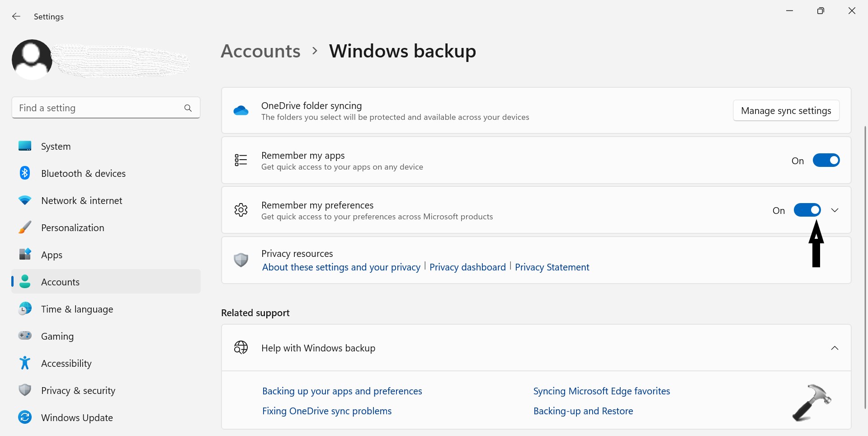The image size is (868, 436).
Task: Go back using the back arrow
Action: pyautogui.click(x=16, y=17)
